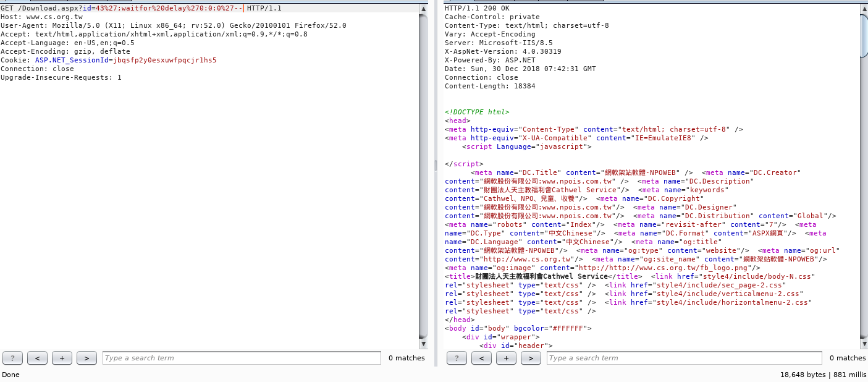Open response search options with plus button
868x382 pixels.
coord(506,358)
